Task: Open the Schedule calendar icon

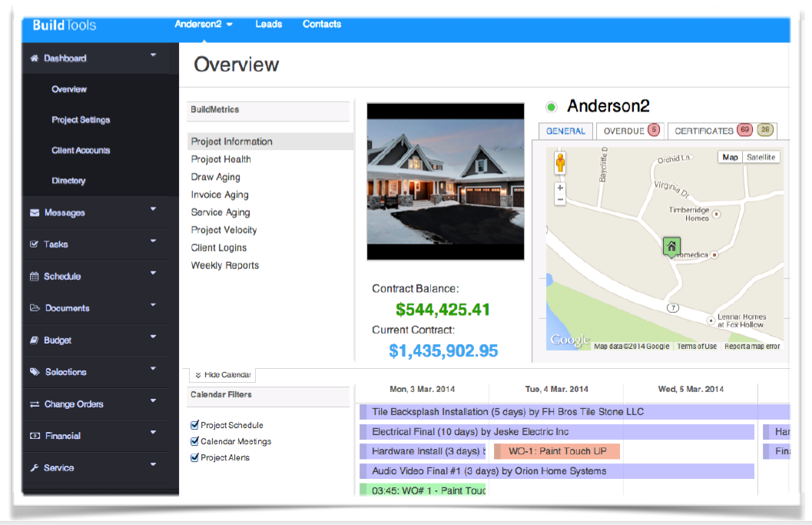Action: tap(33, 276)
